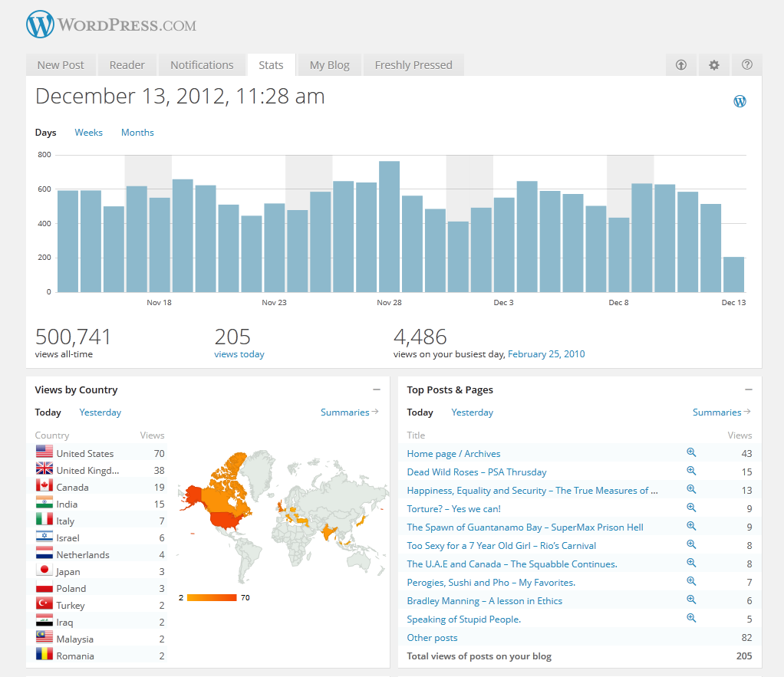Click magnifier icon for Dead Wild Roses post
This screenshot has width=784, height=677.
click(x=691, y=472)
